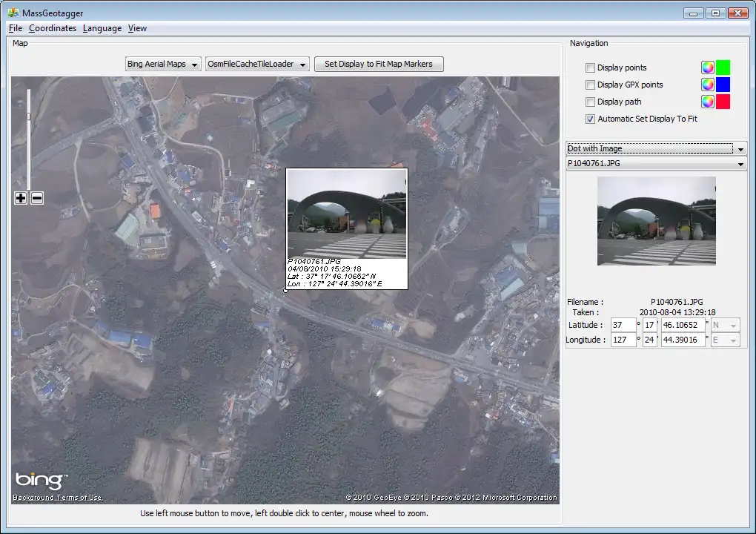Open the Coordinates menu
Viewport: 756px width, 534px height.
click(x=53, y=28)
